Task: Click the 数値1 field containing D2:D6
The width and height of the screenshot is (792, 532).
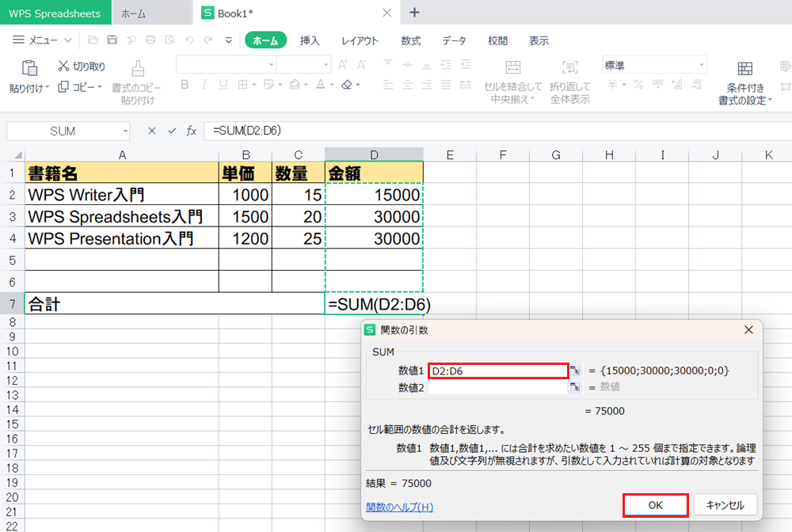Action: click(x=498, y=370)
